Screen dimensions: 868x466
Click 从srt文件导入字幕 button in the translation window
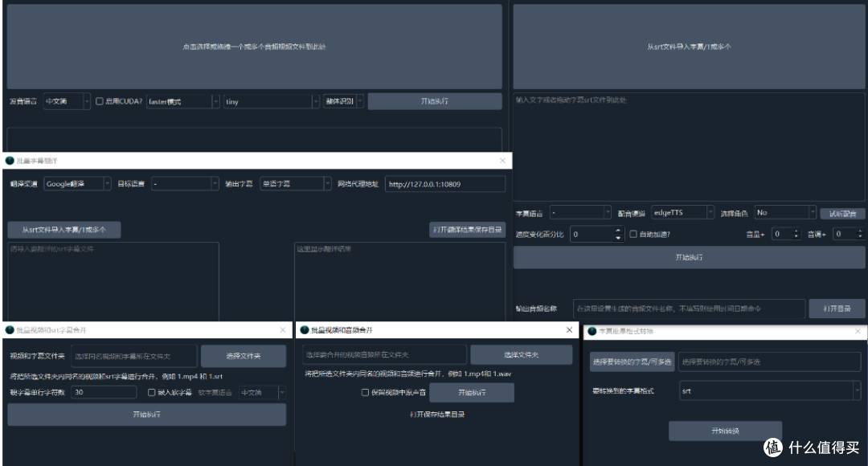pyautogui.click(x=64, y=230)
